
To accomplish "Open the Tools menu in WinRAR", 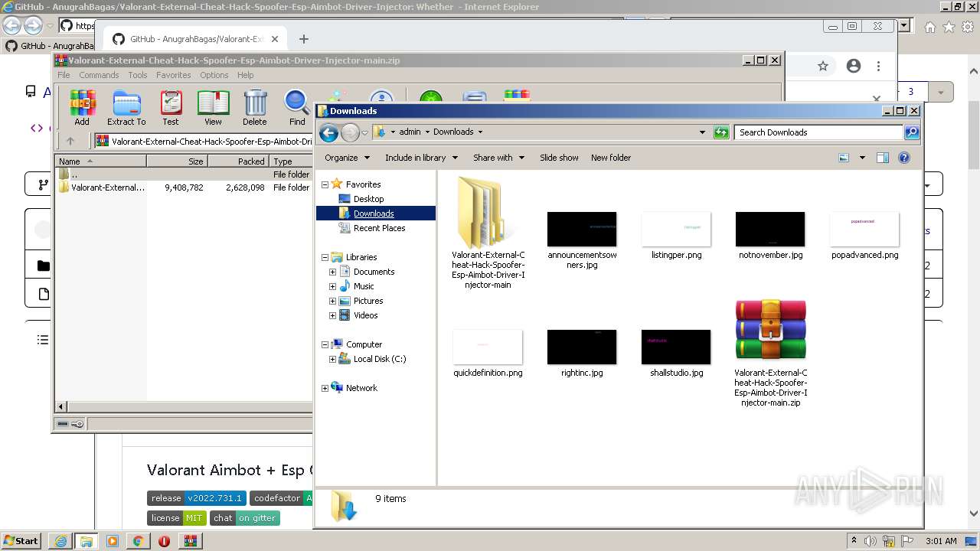I will click(138, 75).
